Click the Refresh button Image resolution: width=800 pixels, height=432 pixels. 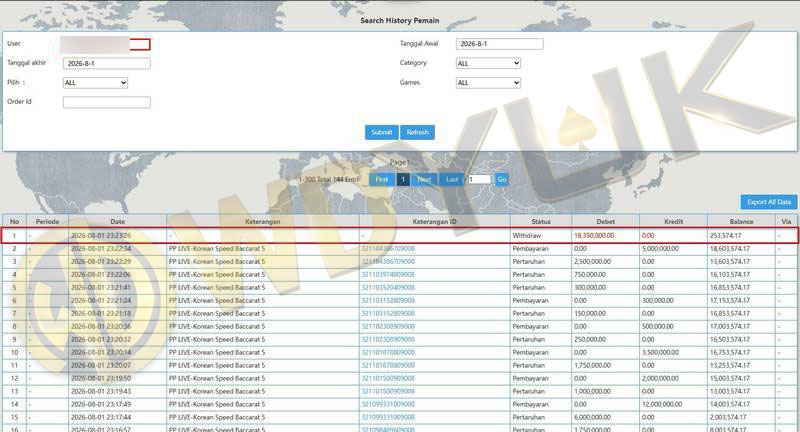(x=417, y=132)
